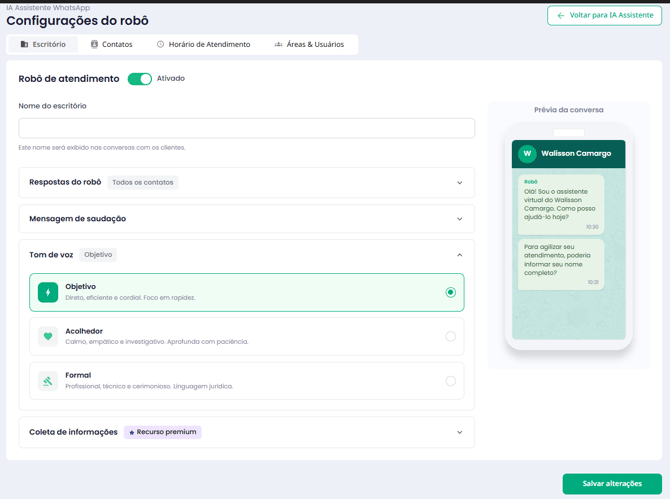Viewport: 670px width, 499px height.
Task: Click the W avatar in chat preview
Action: (x=527, y=154)
